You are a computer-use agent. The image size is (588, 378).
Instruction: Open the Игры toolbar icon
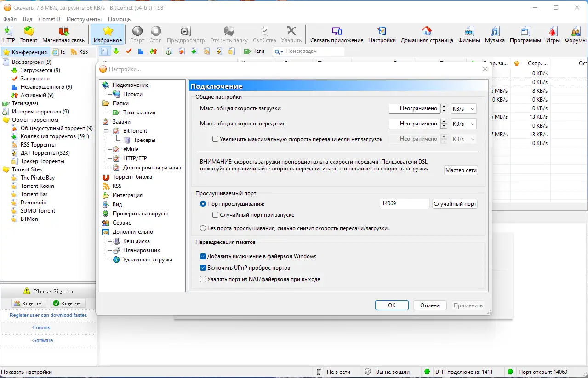[x=553, y=34]
